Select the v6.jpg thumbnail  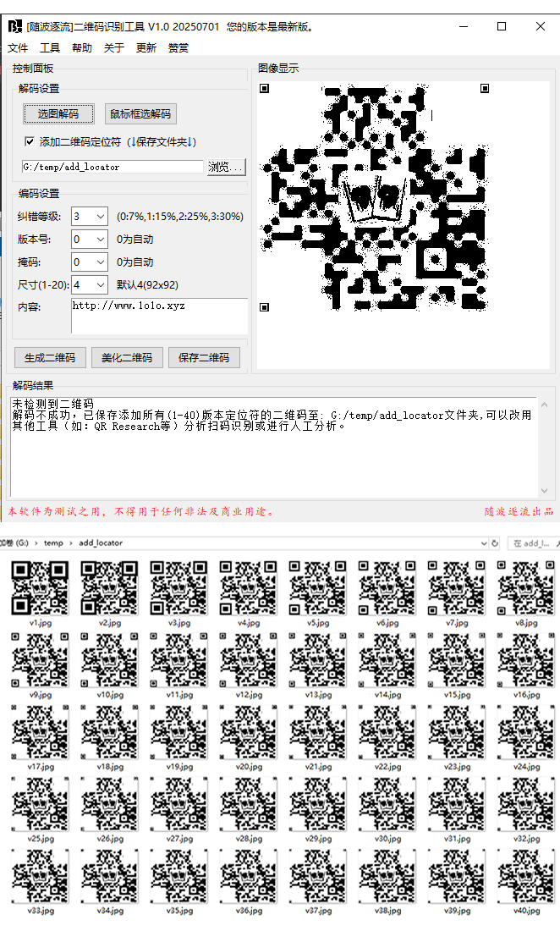(387, 588)
